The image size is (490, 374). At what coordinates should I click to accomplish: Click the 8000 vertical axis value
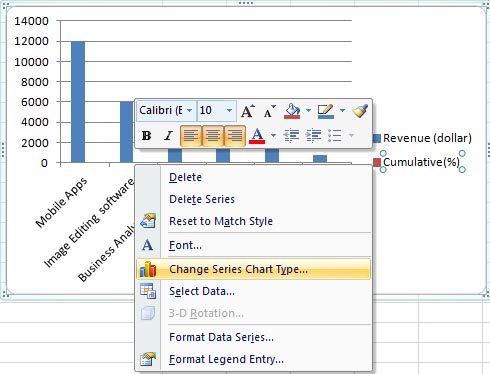[35, 82]
